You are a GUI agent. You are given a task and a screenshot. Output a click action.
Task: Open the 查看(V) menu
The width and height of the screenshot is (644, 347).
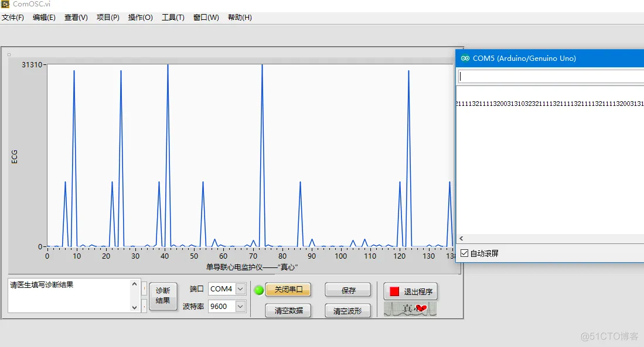point(76,17)
